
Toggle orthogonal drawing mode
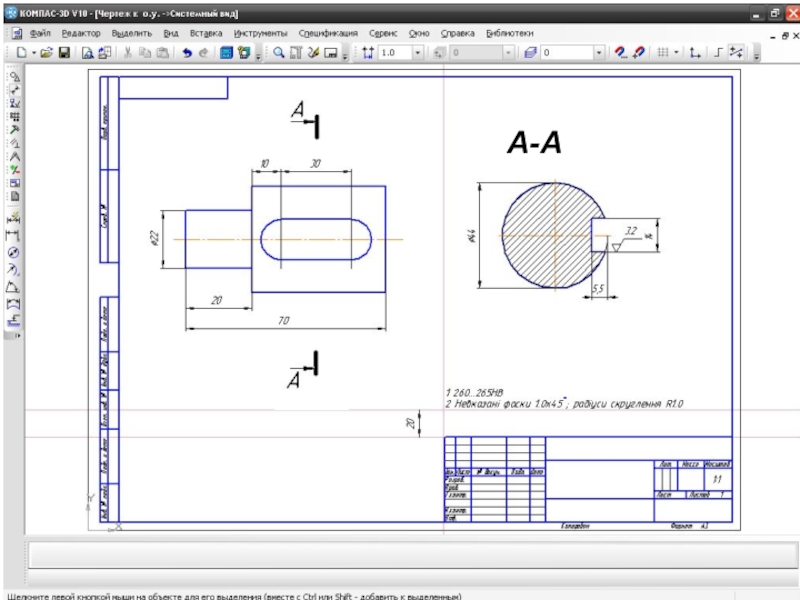click(716, 52)
